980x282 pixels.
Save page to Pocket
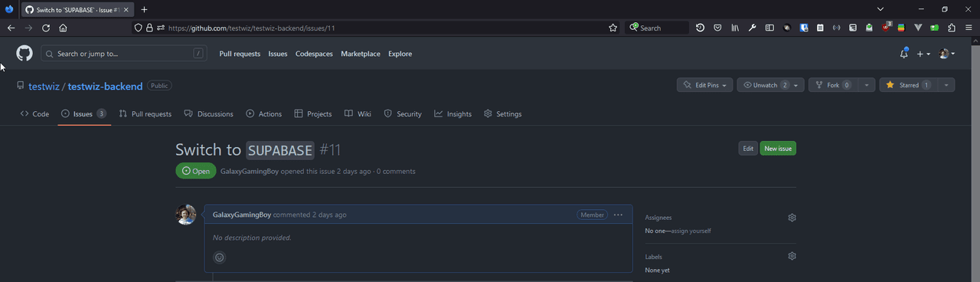click(x=717, y=28)
